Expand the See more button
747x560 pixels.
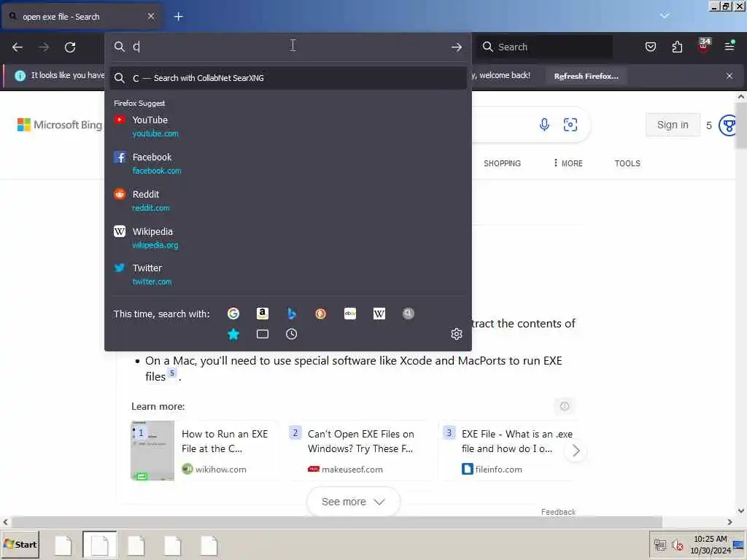point(353,502)
